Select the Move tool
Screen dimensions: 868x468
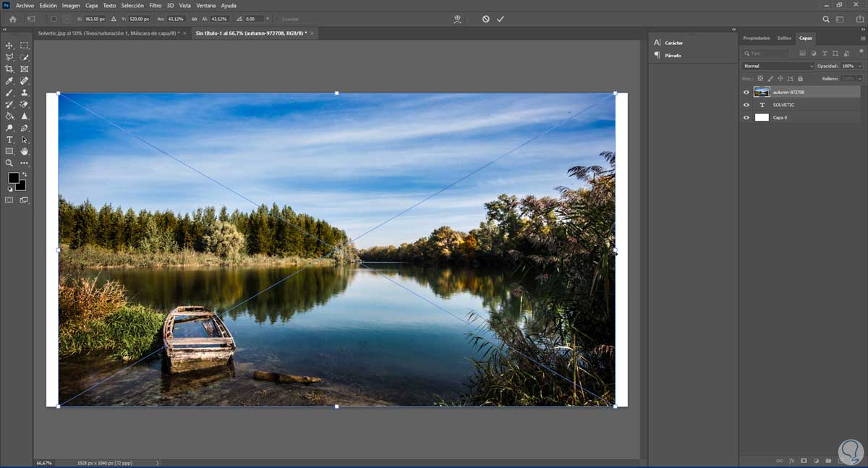(x=9, y=45)
